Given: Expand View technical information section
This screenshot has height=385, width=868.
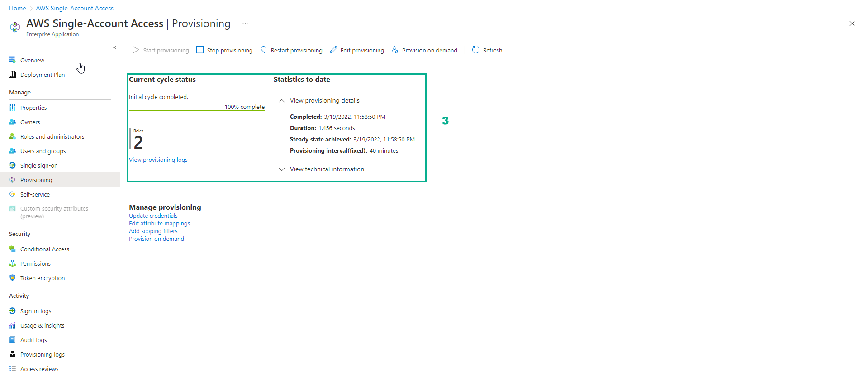Looking at the screenshot, I should pyautogui.click(x=281, y=169).
